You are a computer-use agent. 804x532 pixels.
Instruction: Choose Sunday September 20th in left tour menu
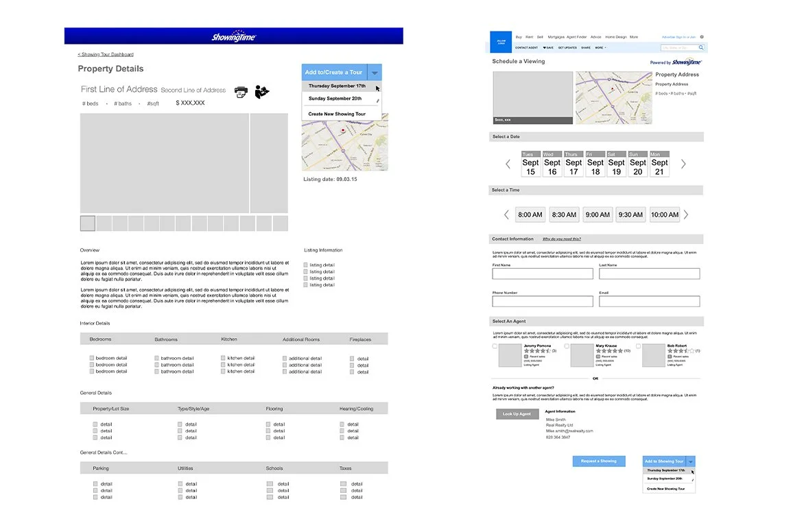click(342, 99)
